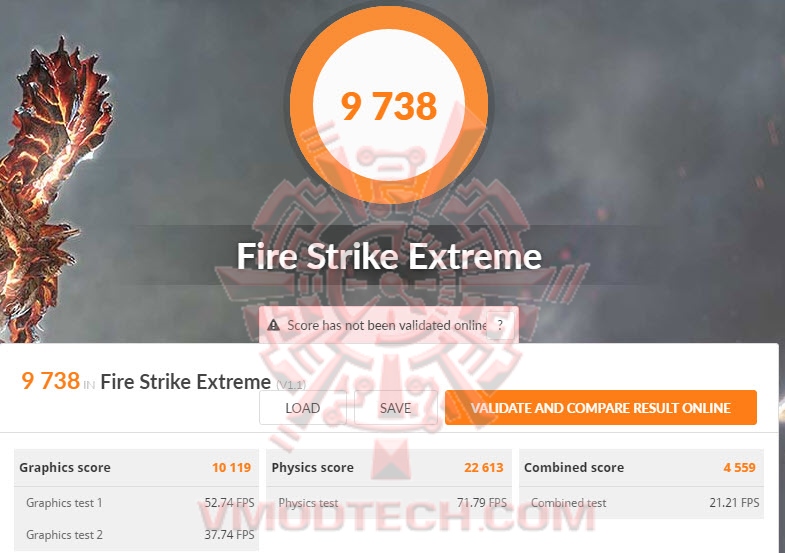Viewport: 785px width, 553px height.
Task: Click the SAVE button
Action: (x=396, y=408)
